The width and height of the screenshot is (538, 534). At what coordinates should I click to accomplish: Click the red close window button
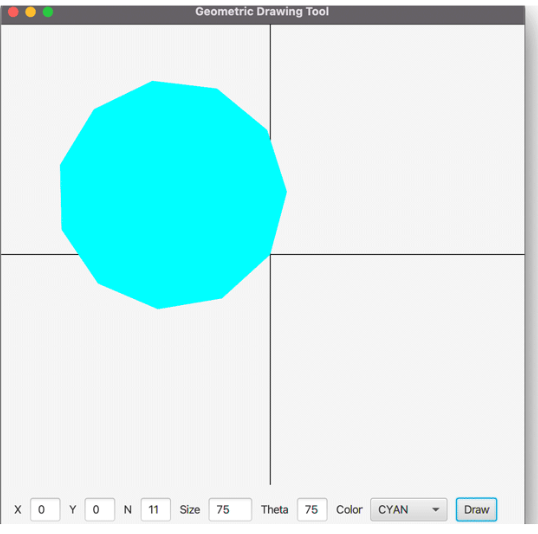13,12
